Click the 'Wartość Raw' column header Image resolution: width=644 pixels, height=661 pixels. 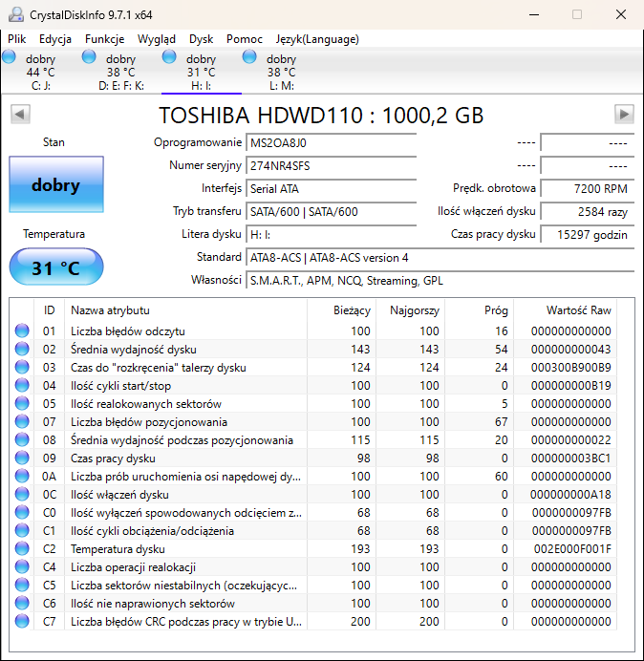(x=578, y=310)
